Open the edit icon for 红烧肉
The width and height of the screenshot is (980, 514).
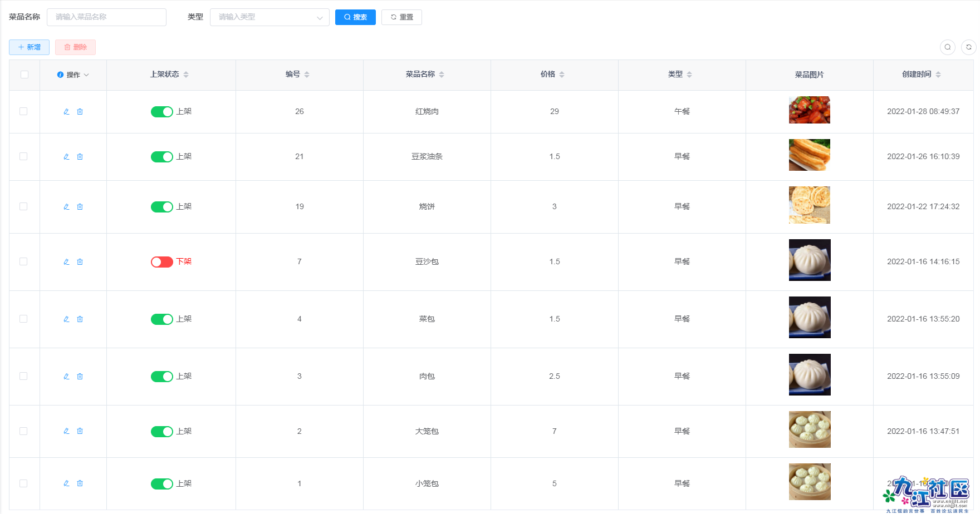(66, 111)
